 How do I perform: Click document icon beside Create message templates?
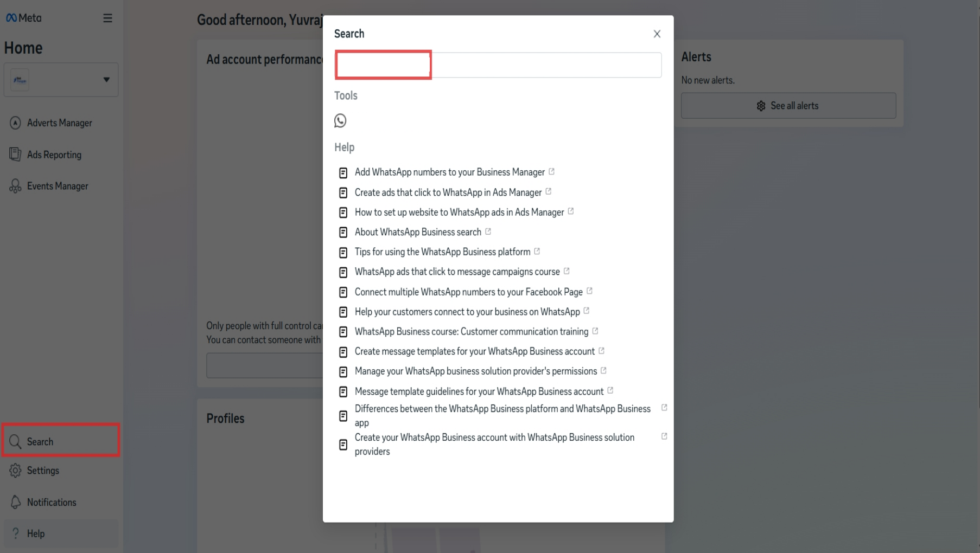click(x=343, y=352)
